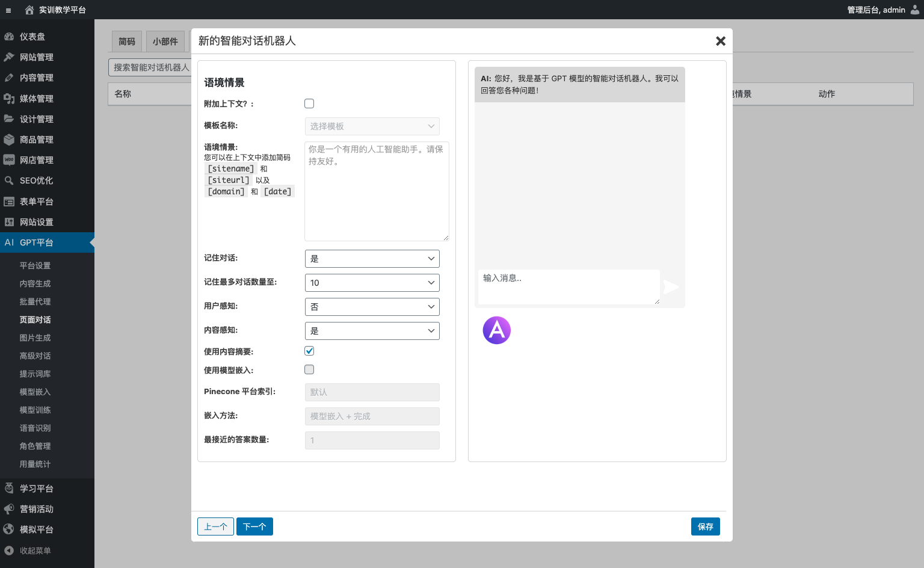Click the folder icon for 设计管理
Viewport: 924px width, 568px height.
[x=9, y=119]
